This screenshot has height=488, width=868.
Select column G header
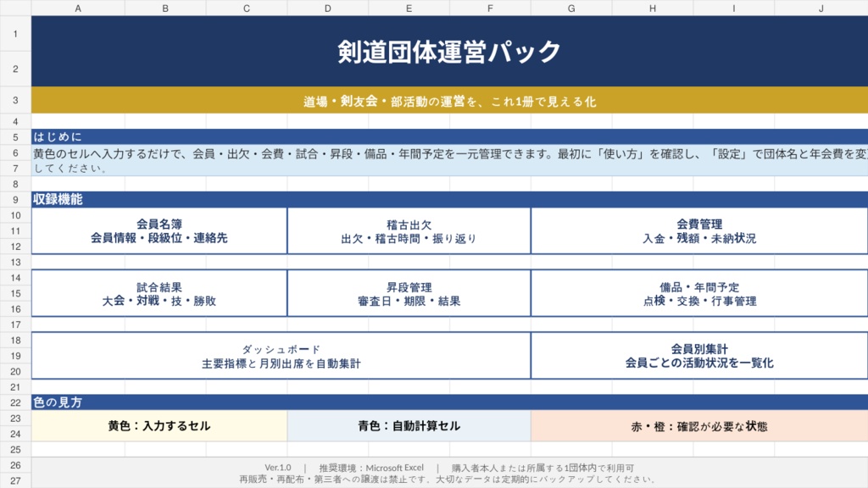571,8
